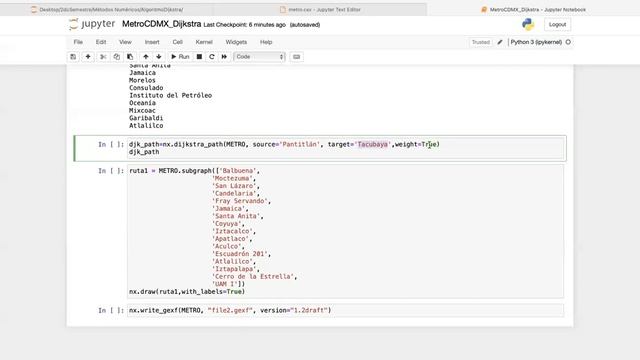
Task: Click the output line Consulado
Action: (x=146, y=88)
